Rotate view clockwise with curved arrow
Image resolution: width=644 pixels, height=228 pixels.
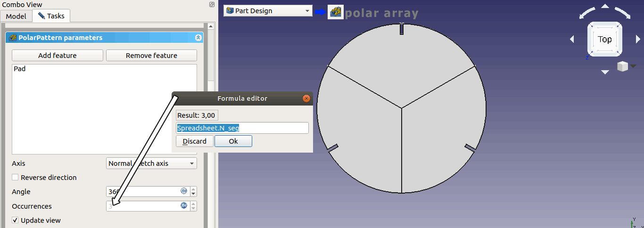[623, 13]
